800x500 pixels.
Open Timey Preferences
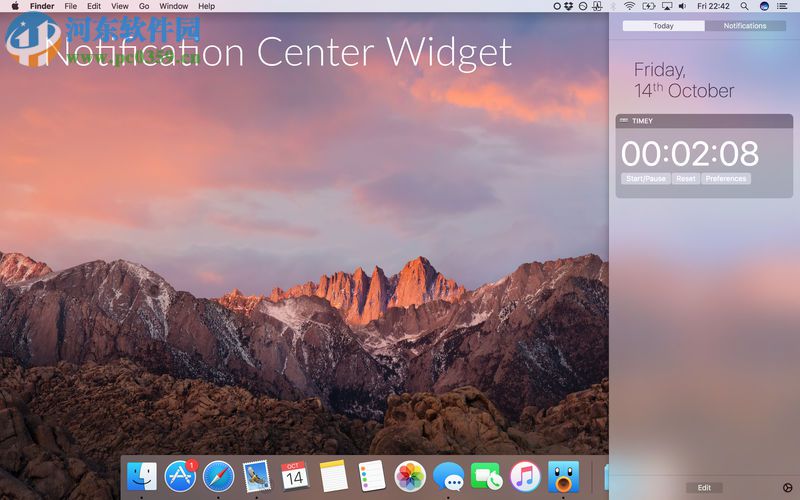[725, 179]
